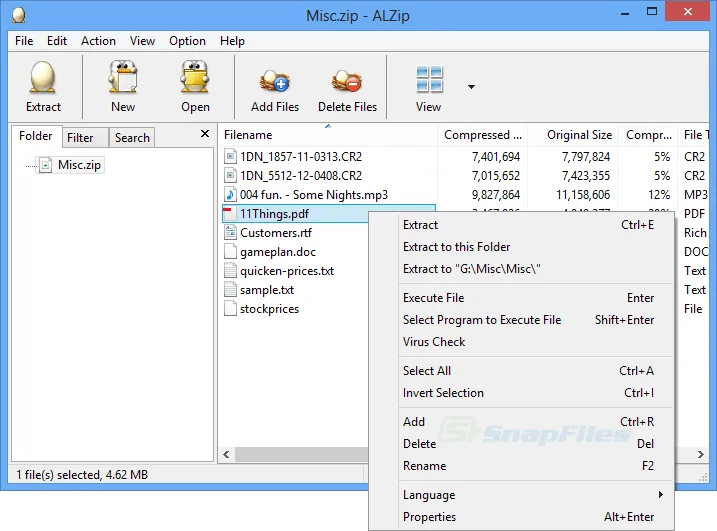Choose Extract in the context menu

click(521, 225)
